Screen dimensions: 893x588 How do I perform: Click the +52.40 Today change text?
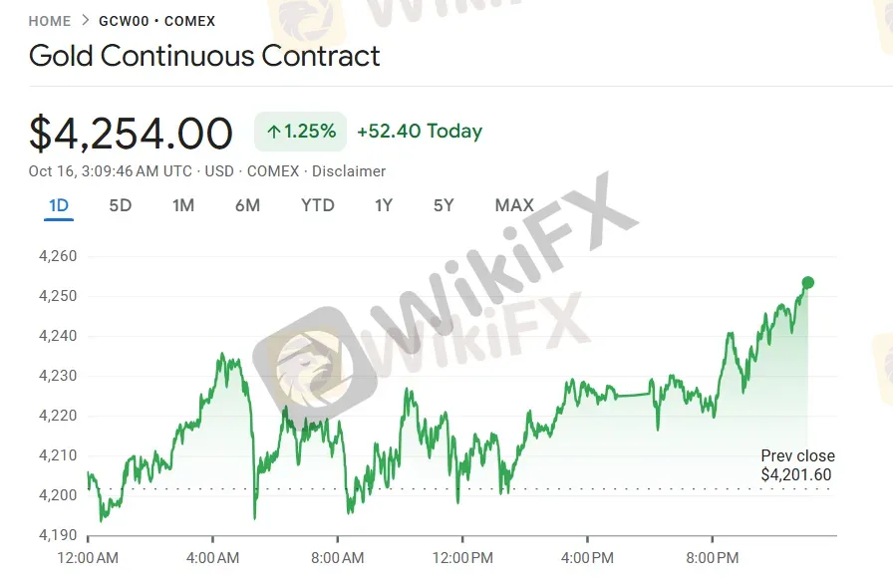419,132
